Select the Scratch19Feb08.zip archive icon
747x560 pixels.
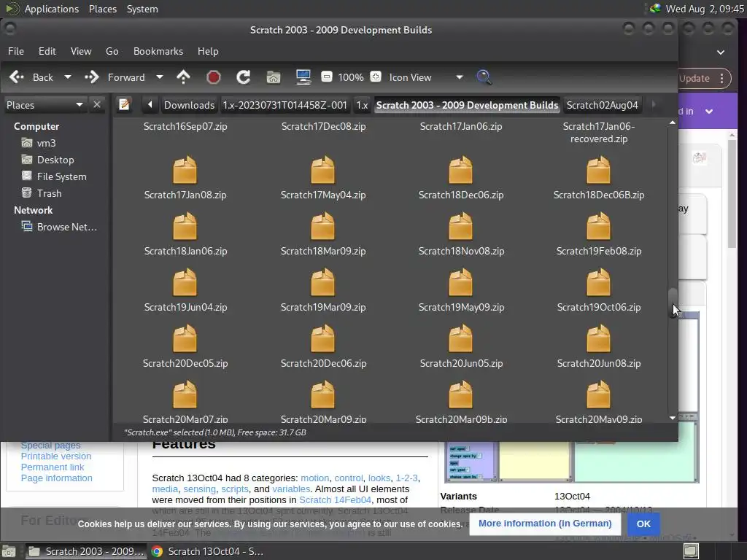pos(598,226)
